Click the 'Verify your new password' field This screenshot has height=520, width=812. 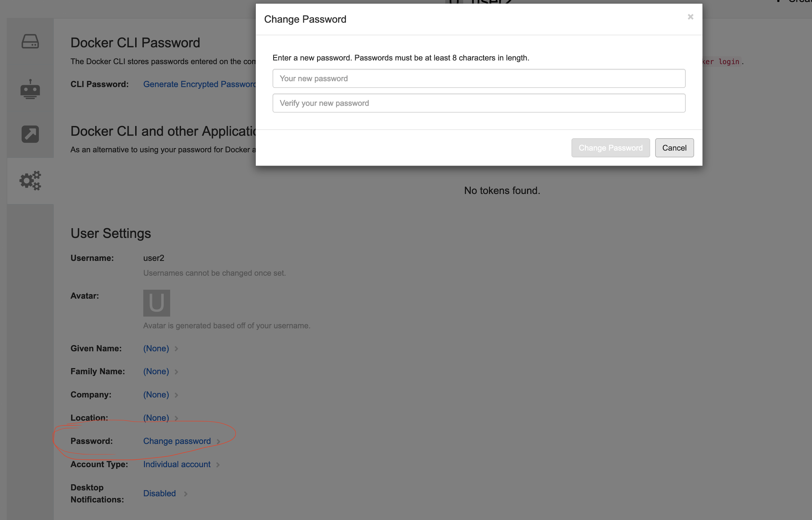point(478,103)
